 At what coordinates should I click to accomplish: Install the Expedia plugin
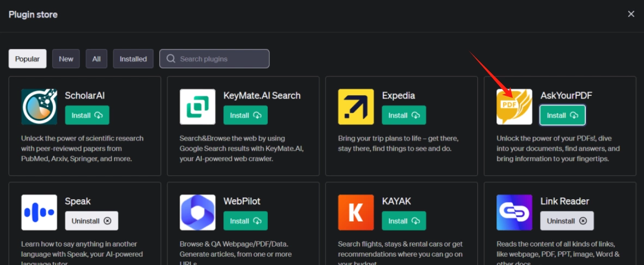click(404, 115)
